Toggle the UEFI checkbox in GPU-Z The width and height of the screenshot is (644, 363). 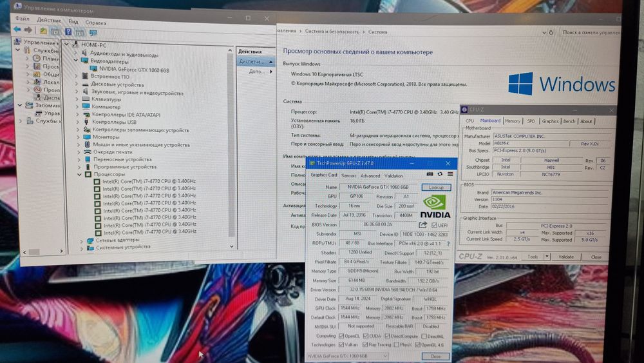point(434,225)
